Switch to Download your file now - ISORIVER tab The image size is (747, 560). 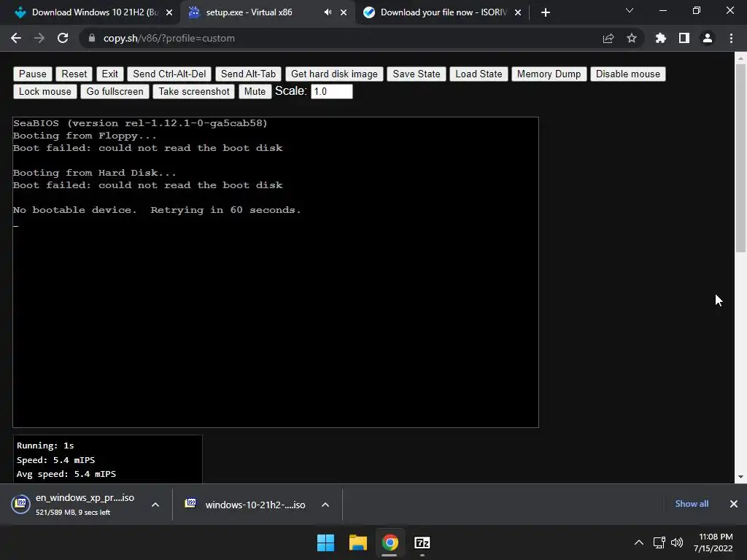[443, 12]
